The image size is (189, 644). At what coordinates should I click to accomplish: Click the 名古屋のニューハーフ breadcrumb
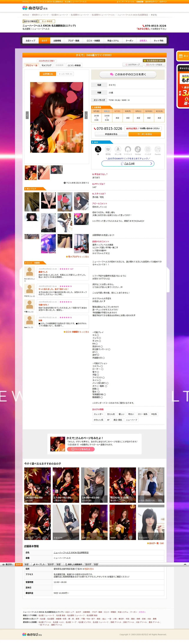pyautogui.click(x=59, y=15)
